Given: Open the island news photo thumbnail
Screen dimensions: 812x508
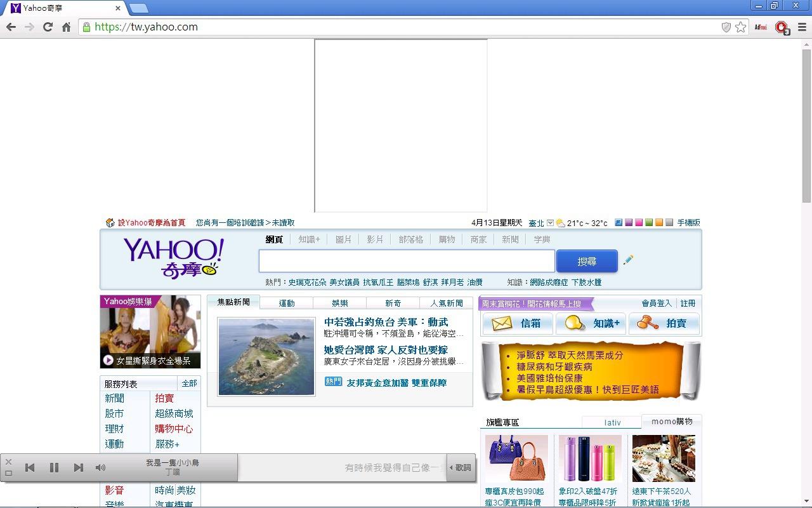Looking at the screenshot, I should (x=266, y=357).
